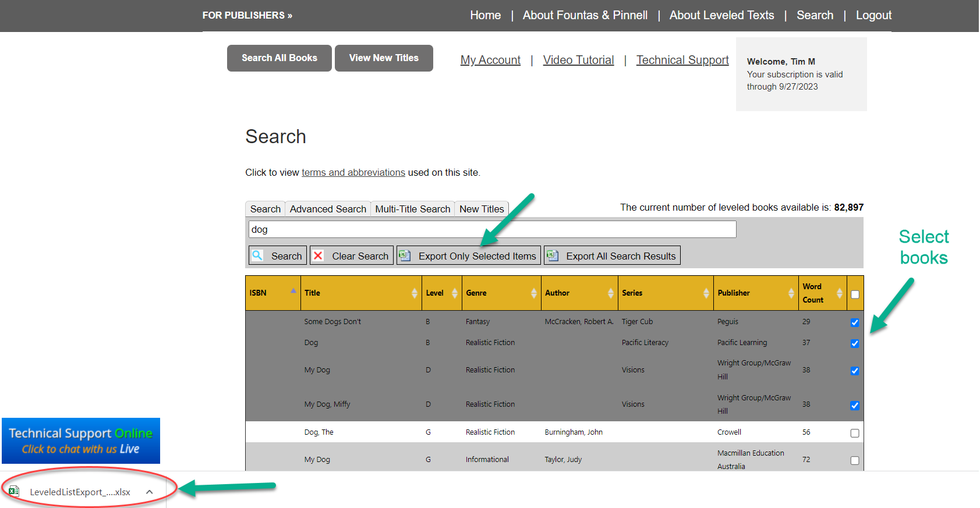Viewport: 980px width, 508px height.
Task: Click Excel icon on Export Only Selected Items
Action: (x=405, y=255)
